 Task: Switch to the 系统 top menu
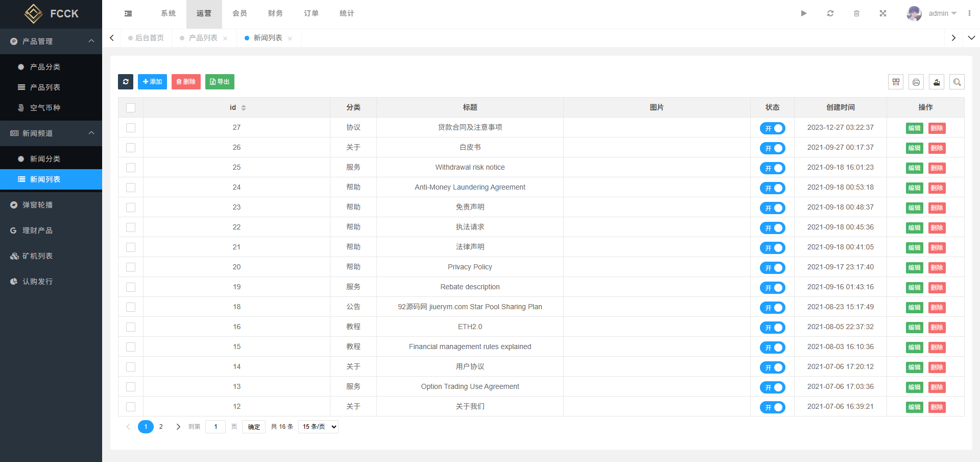[x=168, y=13]
